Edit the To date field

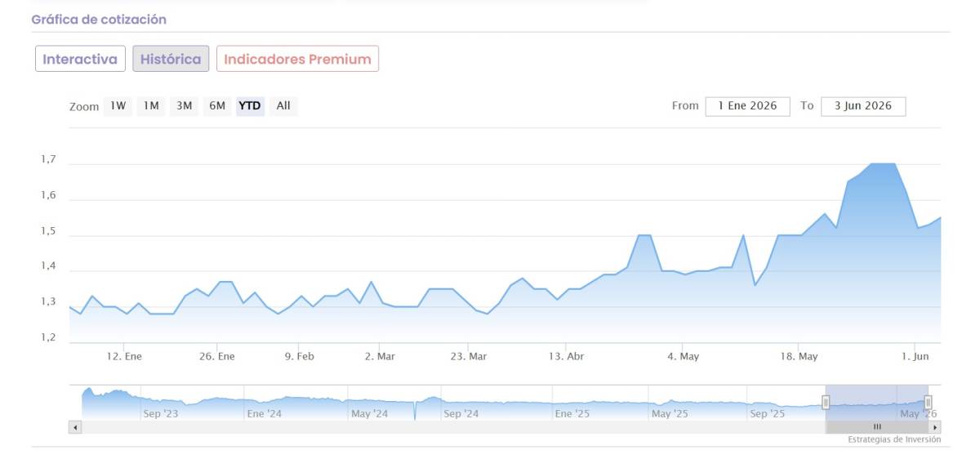[863, 106]
